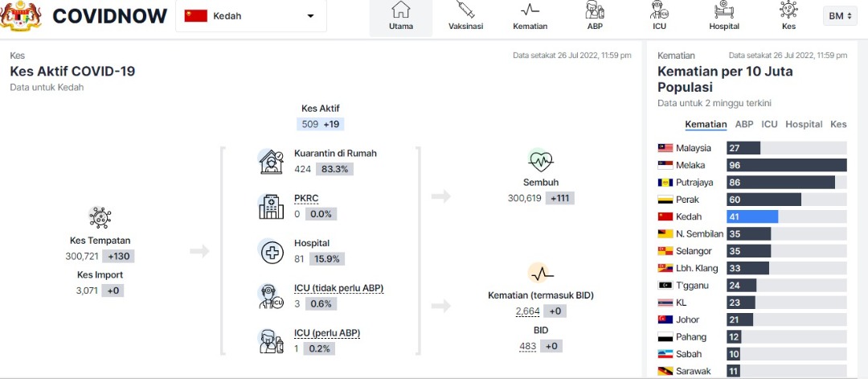Click the Hospital cross icon

pyautogui.click(x=272, y=252)
